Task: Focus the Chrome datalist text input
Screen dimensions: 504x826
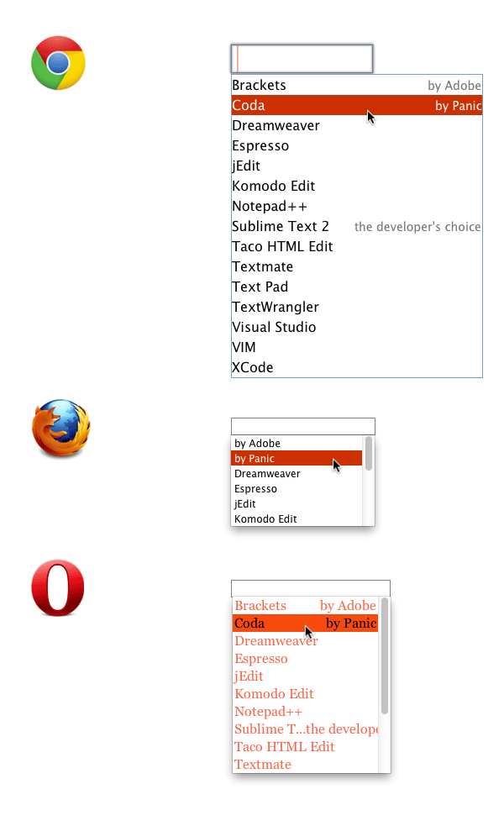Action: pyautogui.click(x=302, y=59)
